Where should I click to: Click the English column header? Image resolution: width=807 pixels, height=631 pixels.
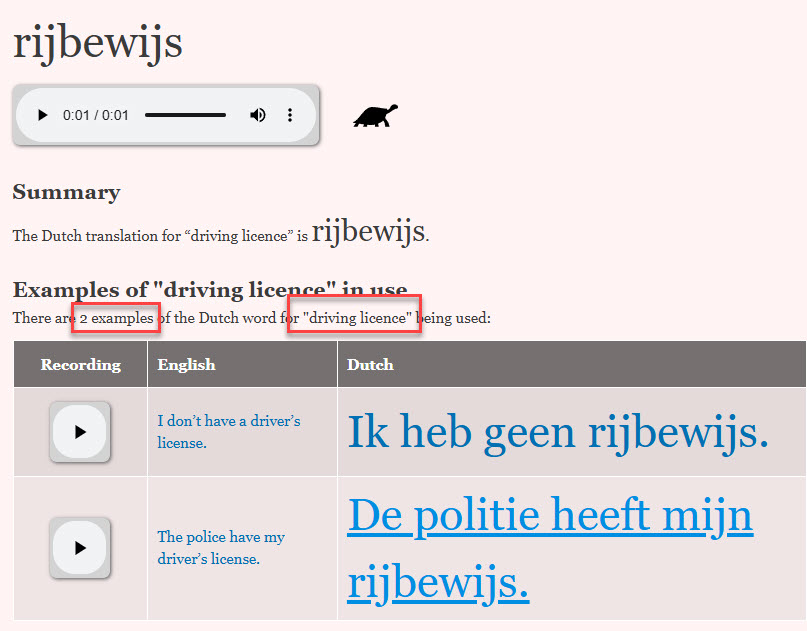pos(186,365)
